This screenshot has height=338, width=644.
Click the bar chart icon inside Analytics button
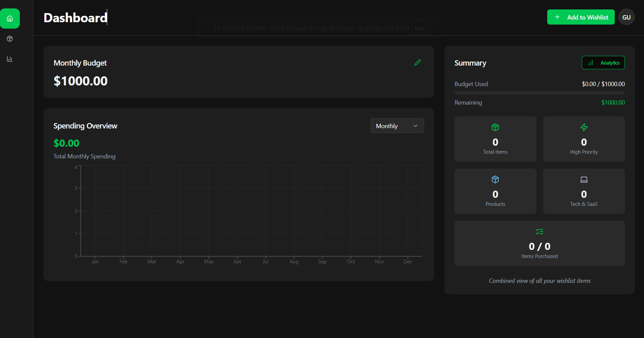click(x=591, y=63)
